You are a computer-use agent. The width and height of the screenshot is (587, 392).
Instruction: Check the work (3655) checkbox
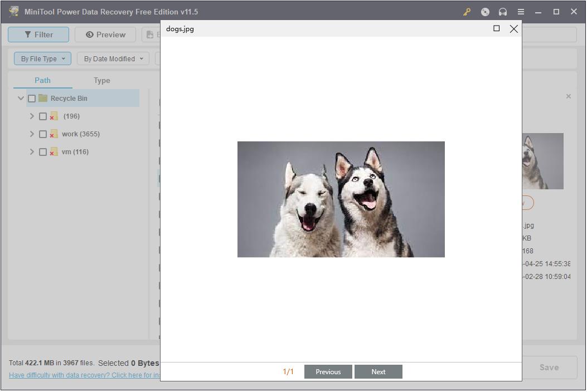[x=43, y=134]
